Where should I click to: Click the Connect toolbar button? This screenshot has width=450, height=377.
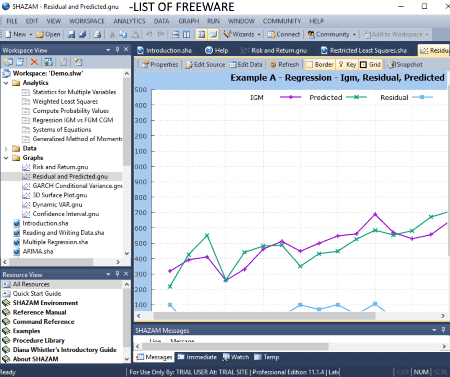click(284, 34)
